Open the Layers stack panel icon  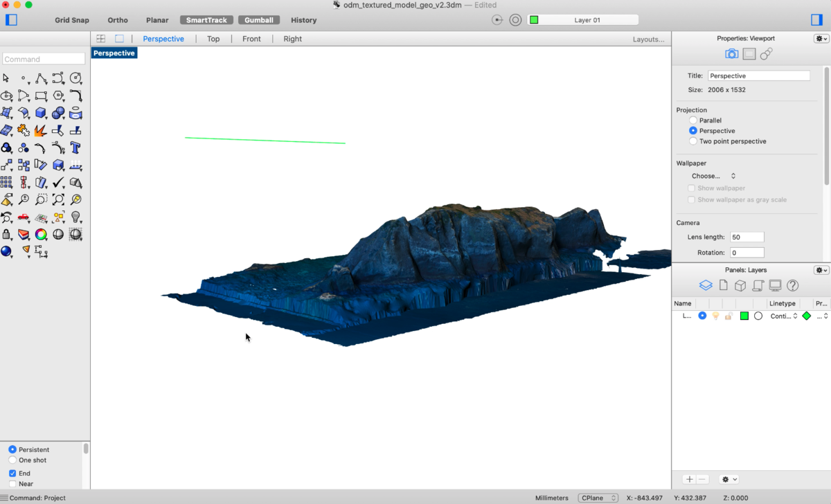(x=705, y=285)
